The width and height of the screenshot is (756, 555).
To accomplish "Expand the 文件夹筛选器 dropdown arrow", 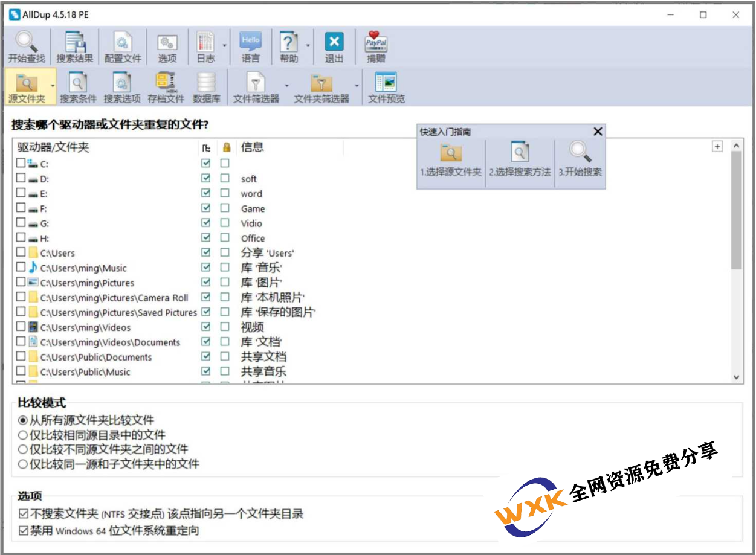I will click(x=357, y=86).
